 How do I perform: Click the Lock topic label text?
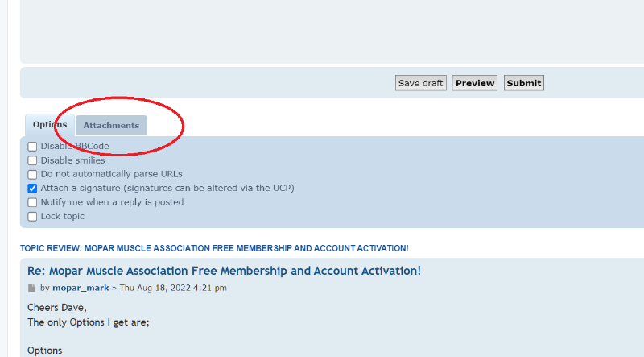(x=63, y=216)
